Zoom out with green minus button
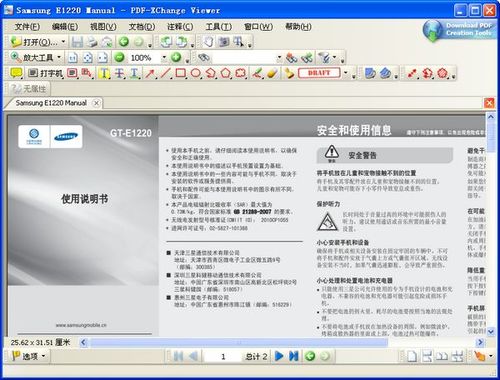 click(x=119, y=57)
